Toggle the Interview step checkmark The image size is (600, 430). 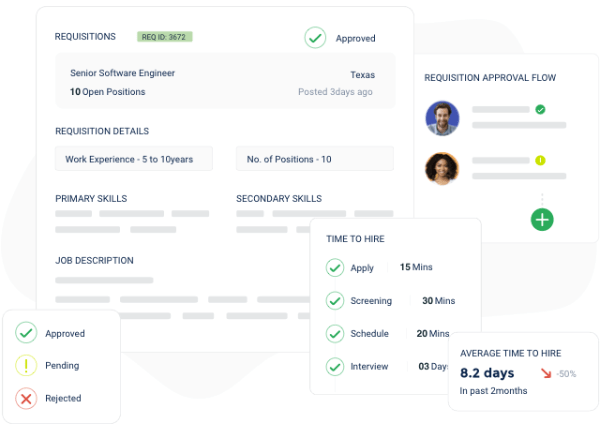tap(335, 367)
